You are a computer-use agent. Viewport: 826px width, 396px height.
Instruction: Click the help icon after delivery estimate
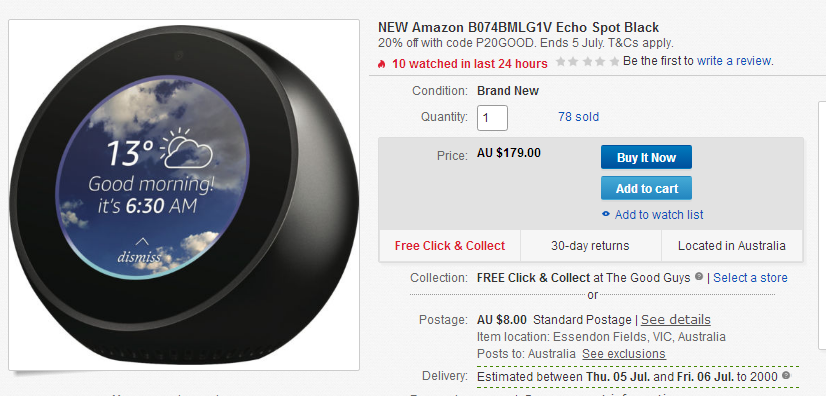[x=786, y=375]
